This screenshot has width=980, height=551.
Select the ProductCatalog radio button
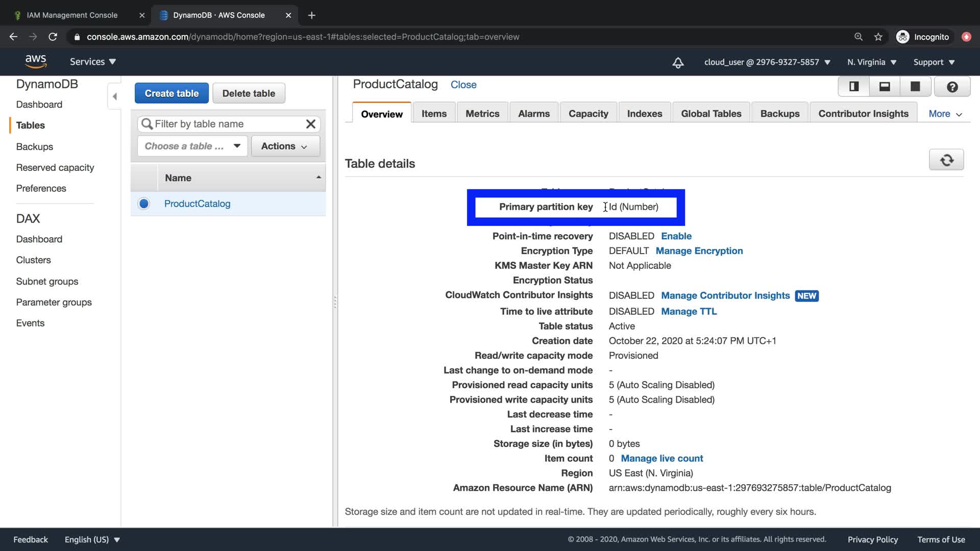tap(144, 204)
